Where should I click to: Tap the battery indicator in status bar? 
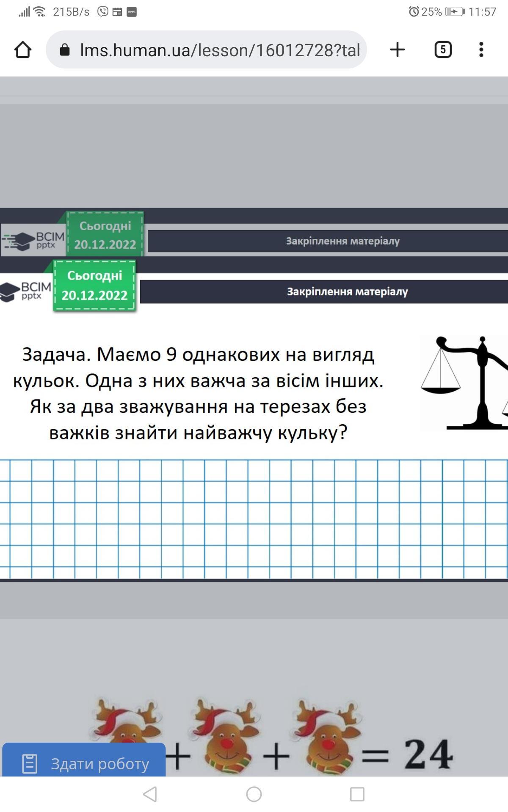click(x=454, y=11)
